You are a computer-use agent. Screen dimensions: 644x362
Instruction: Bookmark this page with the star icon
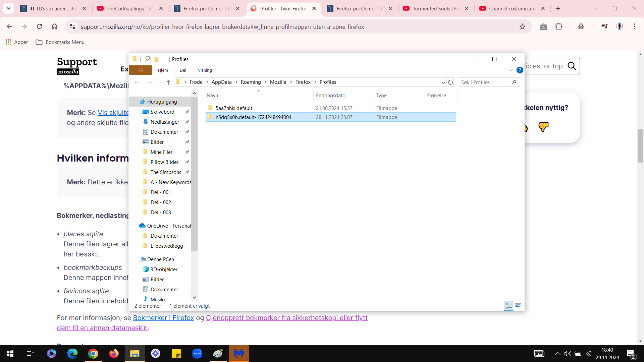coord(522,26)
